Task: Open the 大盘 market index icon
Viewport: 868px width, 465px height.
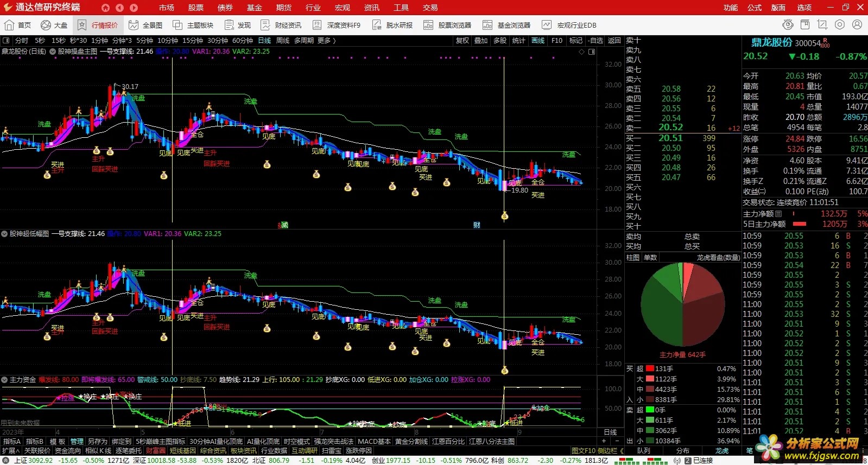Action: pyautogui.click(x=54, y=25)
